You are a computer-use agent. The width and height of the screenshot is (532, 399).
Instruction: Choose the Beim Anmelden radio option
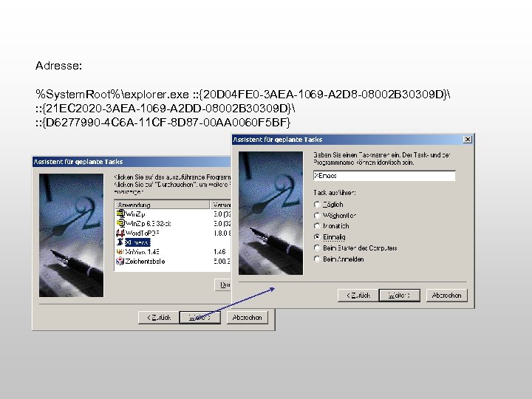[x=317, y=259]
